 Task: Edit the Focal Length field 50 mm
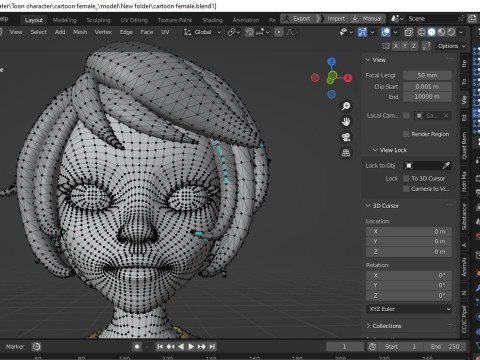[427, 75]
